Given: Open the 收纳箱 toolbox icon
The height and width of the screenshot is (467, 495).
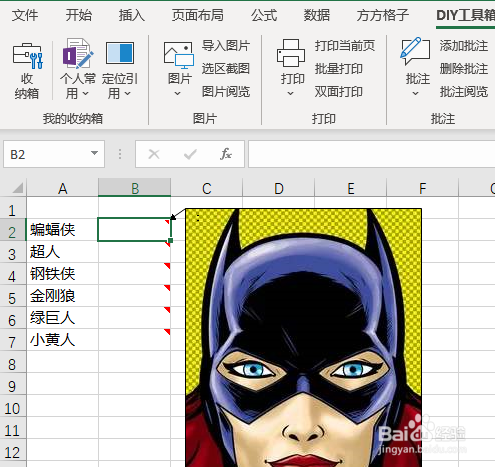Looking at the screenshot, I should (x=27, y=56).
